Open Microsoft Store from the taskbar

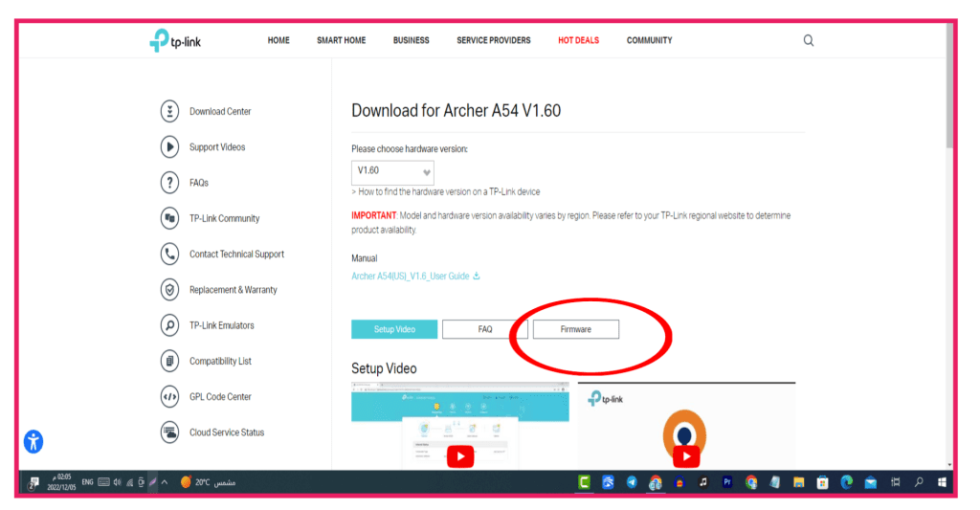[822, 482]
